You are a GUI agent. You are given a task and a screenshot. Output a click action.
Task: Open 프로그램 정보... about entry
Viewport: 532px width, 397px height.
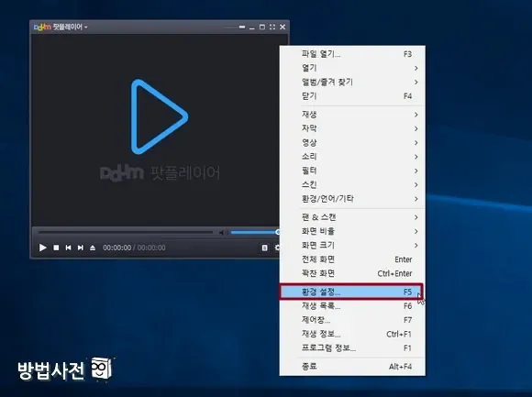pos(352,348)
